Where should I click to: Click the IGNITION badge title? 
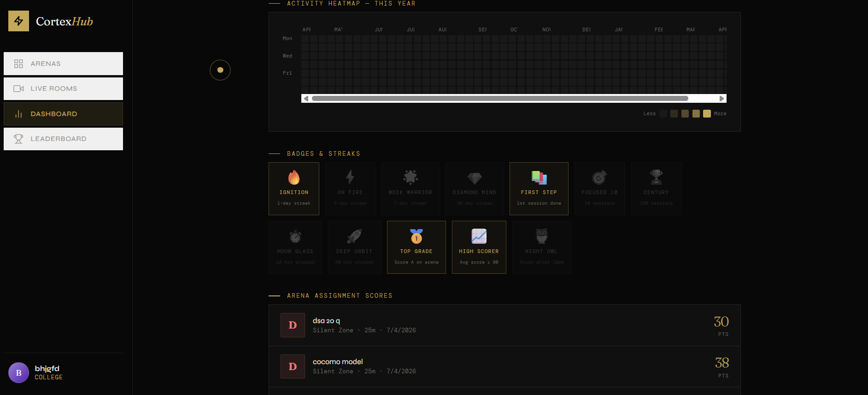[294, 193]
